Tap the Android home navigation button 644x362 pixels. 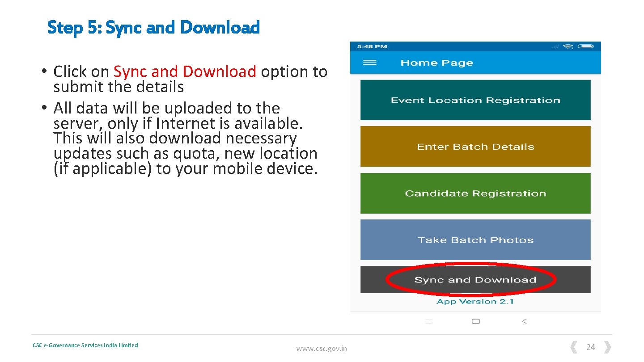tap(476, 321)
